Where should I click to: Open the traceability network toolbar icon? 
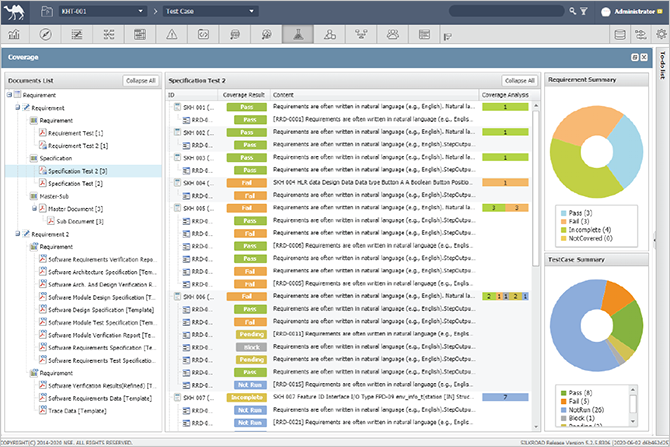coord(109,34)
